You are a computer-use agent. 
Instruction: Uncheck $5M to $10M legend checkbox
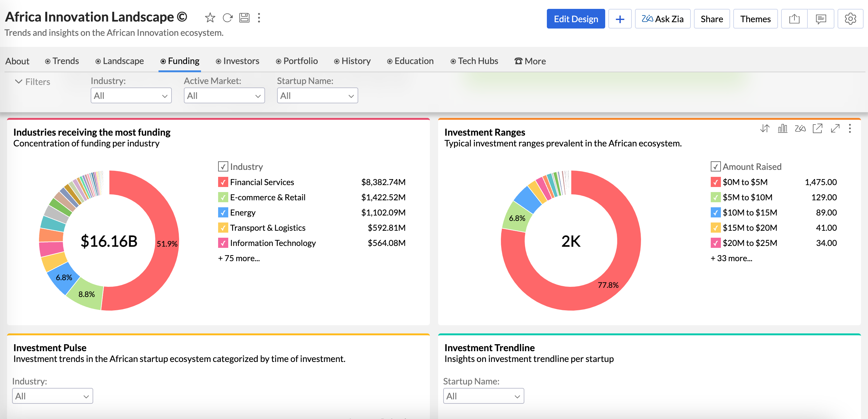pos(716,197)
